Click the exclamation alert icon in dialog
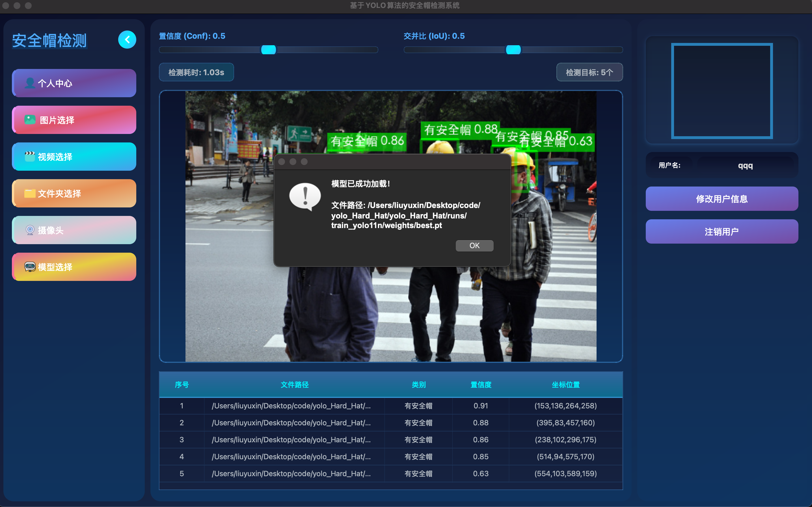Image resolution: width=812 pixels, height=507 pixels. 305,196
